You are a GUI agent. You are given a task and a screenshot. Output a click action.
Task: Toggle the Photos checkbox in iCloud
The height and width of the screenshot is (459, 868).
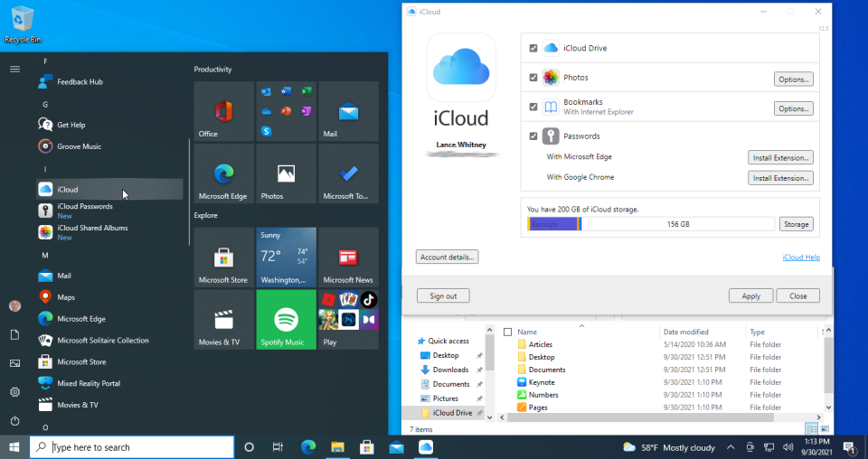[533, 78]
